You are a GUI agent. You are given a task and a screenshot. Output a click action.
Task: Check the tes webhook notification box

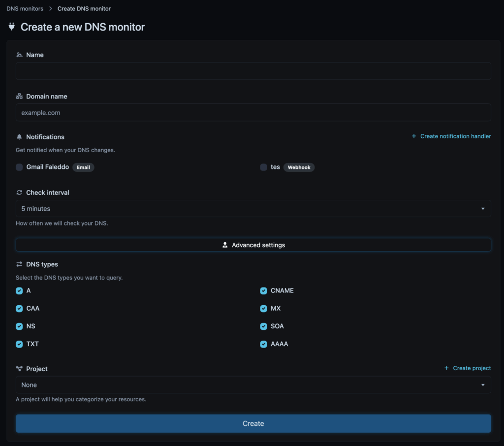click(x=264, y=167)
